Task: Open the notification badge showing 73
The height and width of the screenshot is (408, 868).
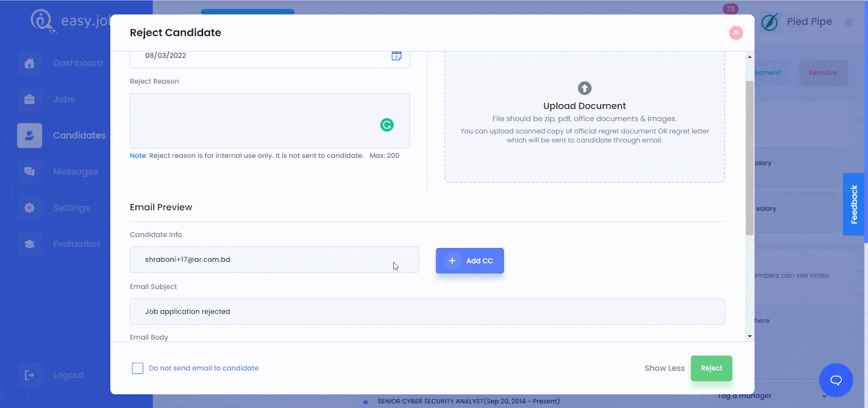Action: point(730,9)
